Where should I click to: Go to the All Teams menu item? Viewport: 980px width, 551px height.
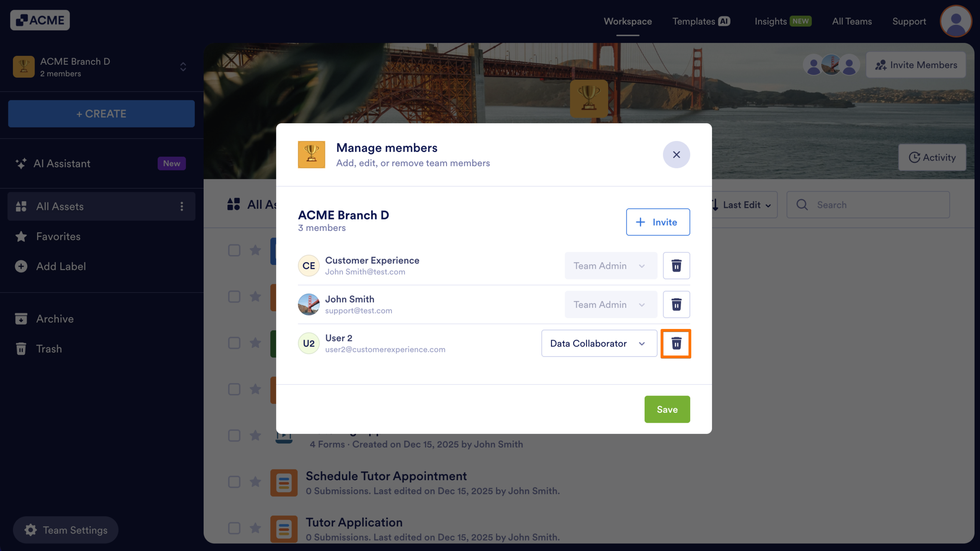pos(852,21)
